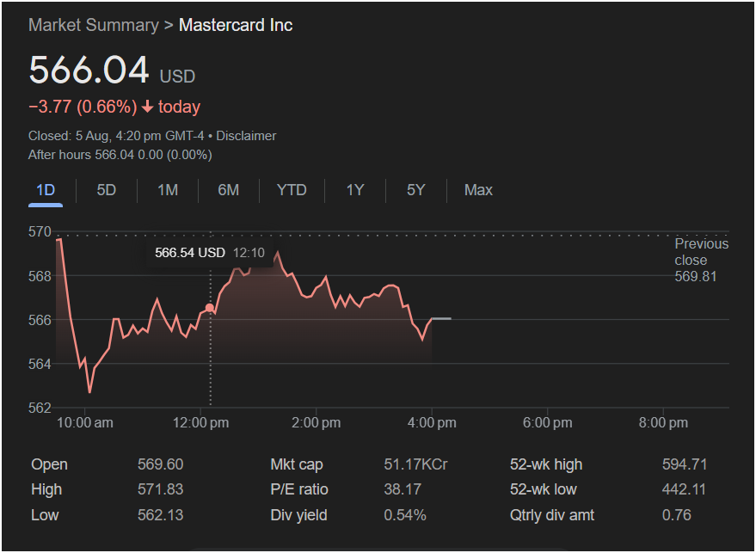Viewport: 756px width, 553px height.
Task: Click the 564 y-axis label
Action: click(40, 364)
